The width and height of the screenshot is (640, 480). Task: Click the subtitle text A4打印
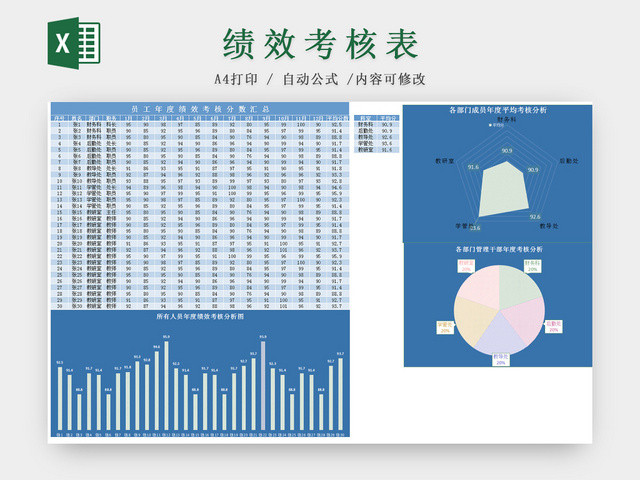(236, 79)
